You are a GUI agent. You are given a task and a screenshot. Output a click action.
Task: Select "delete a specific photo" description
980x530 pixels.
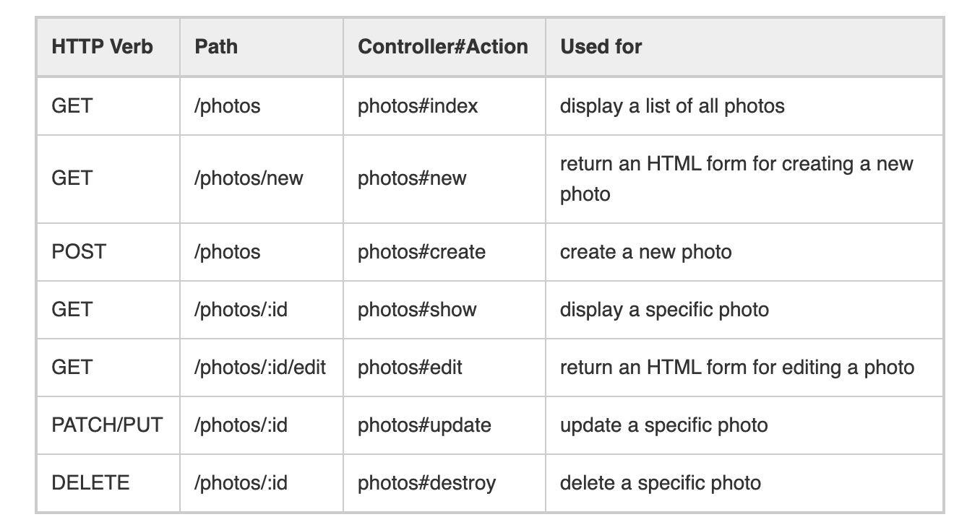click(x=660, y=483)
